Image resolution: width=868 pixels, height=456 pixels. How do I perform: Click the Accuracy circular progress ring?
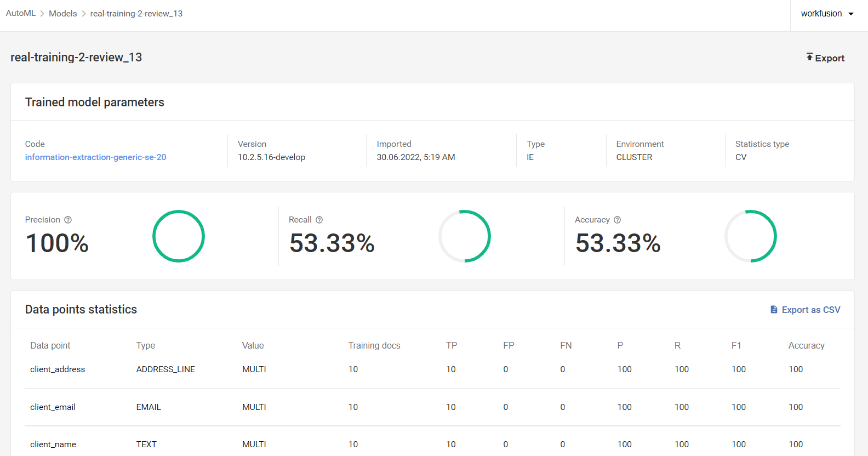751,236
